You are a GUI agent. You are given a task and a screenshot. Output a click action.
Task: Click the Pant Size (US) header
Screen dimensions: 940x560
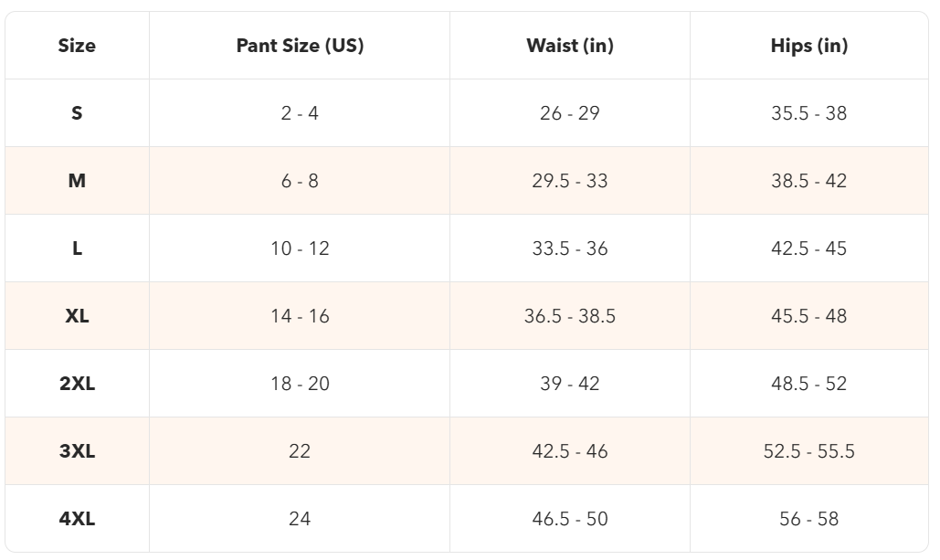(300, 46)
